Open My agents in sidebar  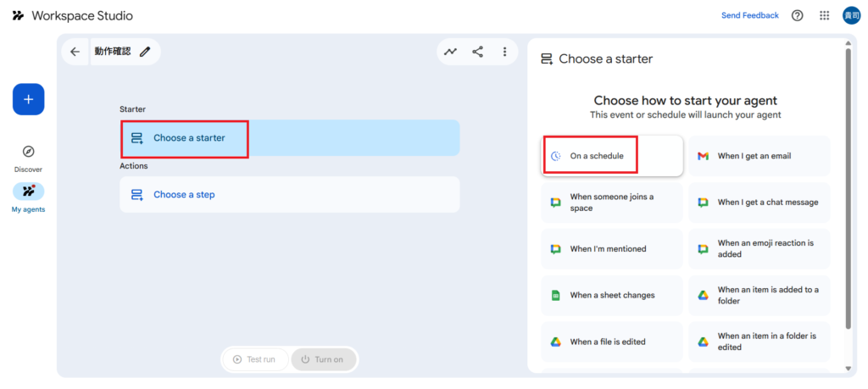pyautogui.click(x=28, y=192)
